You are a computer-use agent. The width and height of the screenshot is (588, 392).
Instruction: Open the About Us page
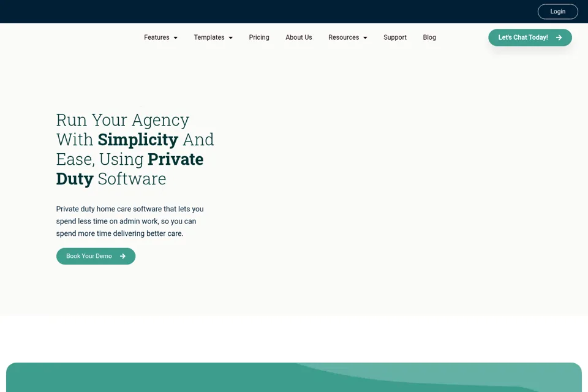pyautogui.click(x=298, y=37)
